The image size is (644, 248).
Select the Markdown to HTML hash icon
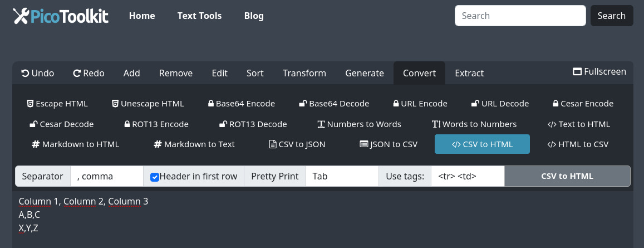tap(36, 144)
